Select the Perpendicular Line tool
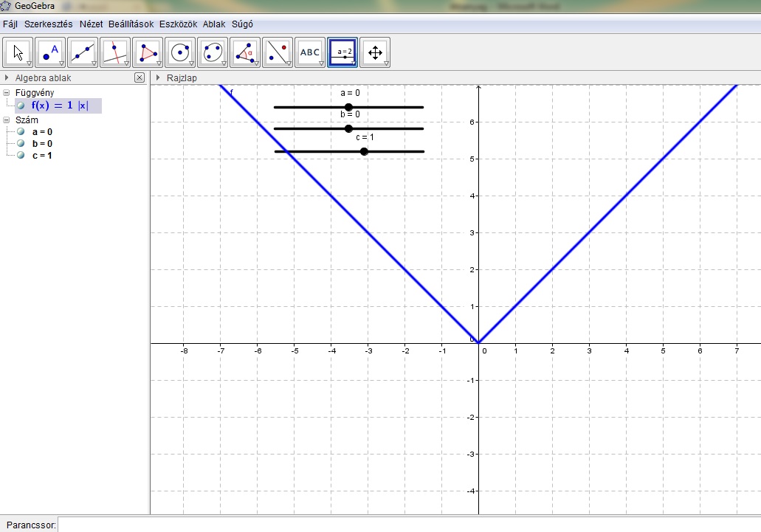This screenshot has height=532, width=761. coord(115,52)
